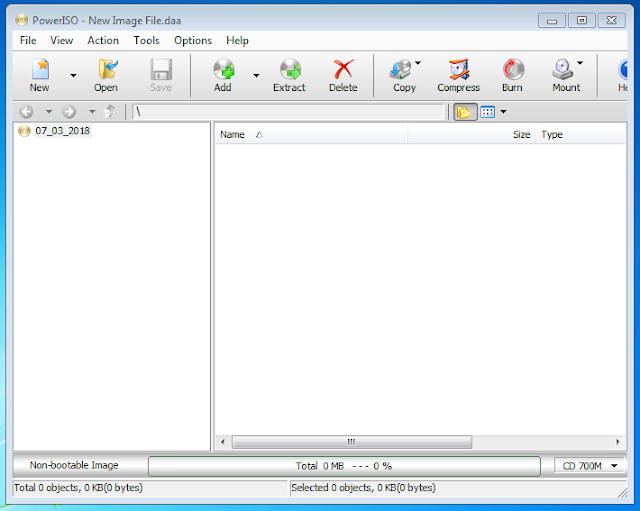Open the View menu

[x=62, y=40]
